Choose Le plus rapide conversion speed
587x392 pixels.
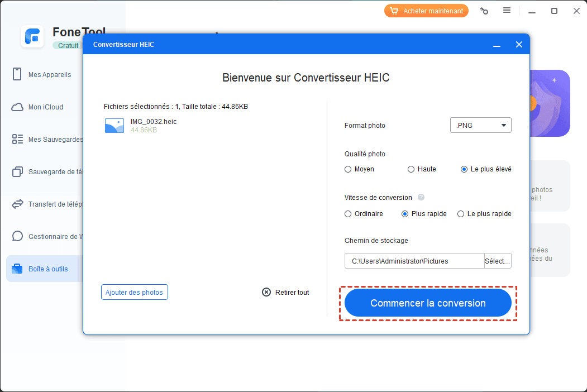(x=461, y=214)
